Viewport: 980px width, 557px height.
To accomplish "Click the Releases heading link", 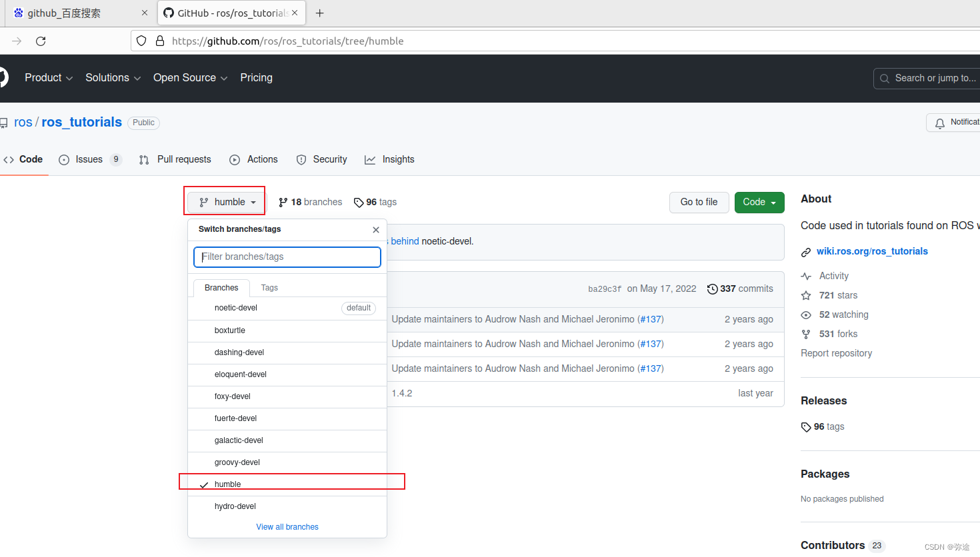I will point(824,400).
